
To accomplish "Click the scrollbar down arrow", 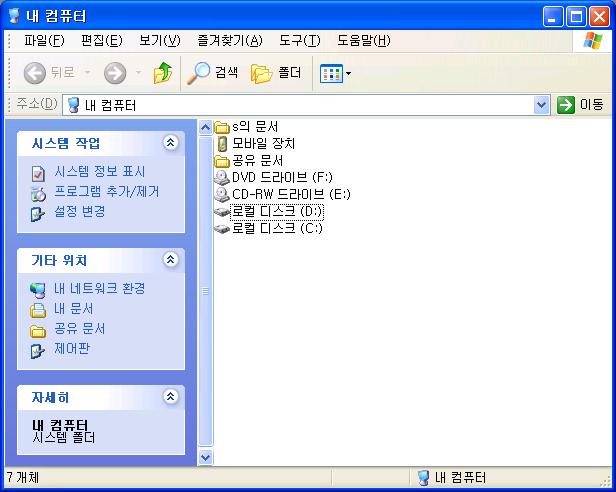I will click(205, 457).
